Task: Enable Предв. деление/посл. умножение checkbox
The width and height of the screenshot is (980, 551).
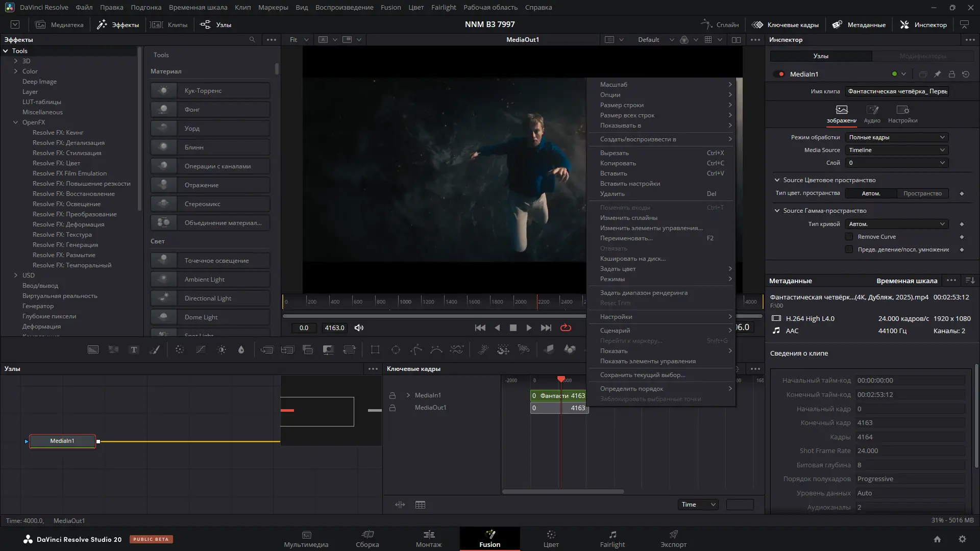Action: (x=849, y=249)
